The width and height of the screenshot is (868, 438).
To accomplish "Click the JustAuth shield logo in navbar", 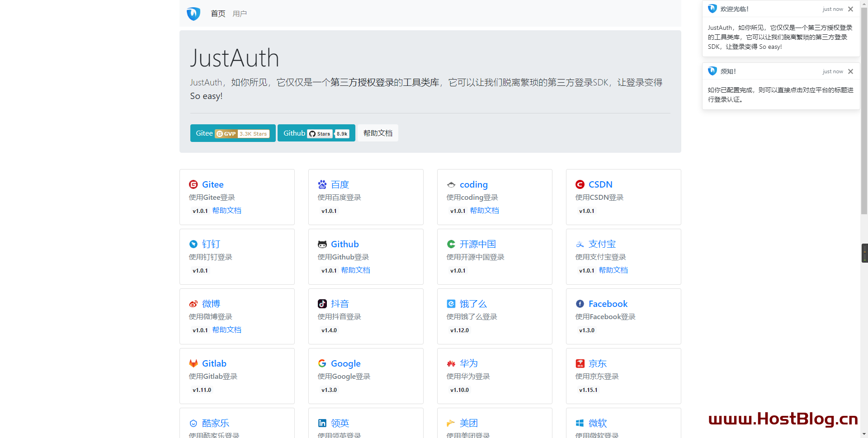I will (193, 14).
